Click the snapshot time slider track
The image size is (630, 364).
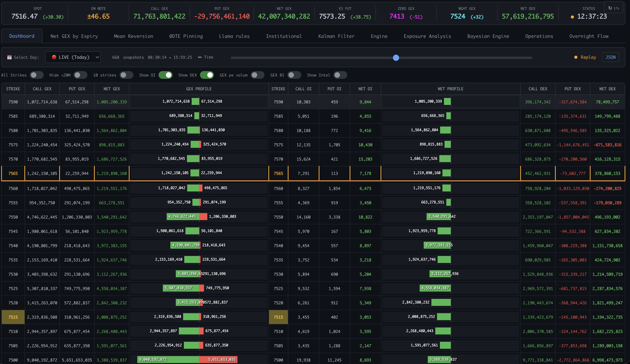tap(381, 58)
